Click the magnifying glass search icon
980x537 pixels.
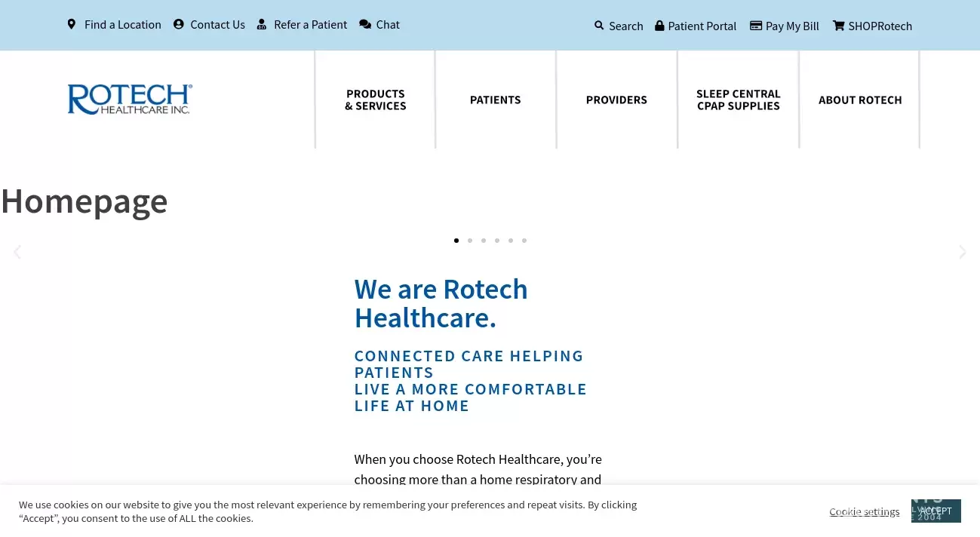[x=599, y=26]
